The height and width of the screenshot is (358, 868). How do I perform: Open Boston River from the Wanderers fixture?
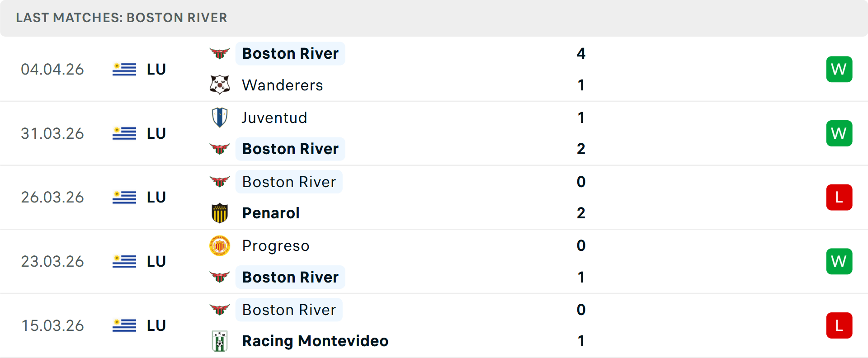pos(290,53)
